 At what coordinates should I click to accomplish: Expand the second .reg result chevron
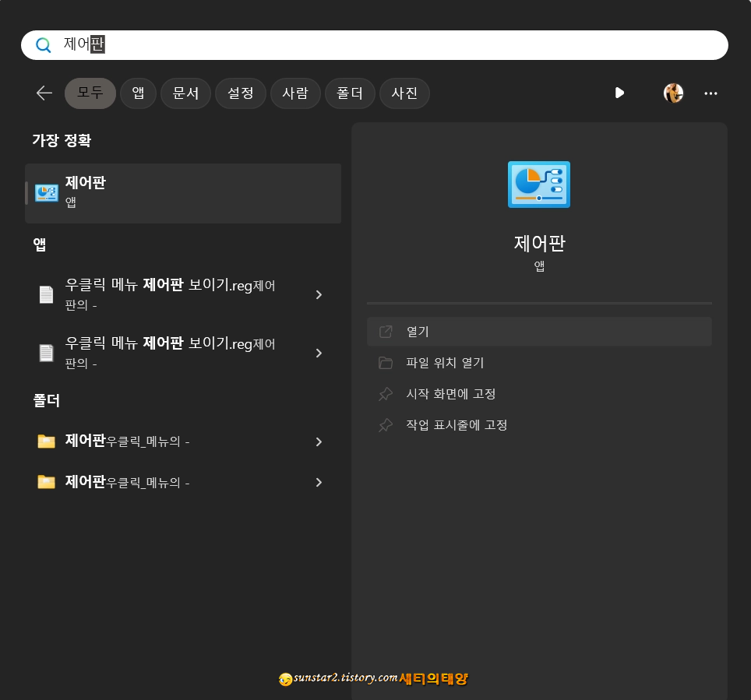coord(319,354)
